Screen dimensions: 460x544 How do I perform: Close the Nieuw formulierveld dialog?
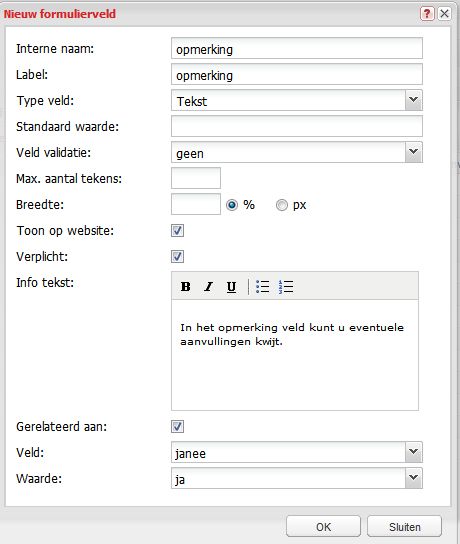(444, 14)
